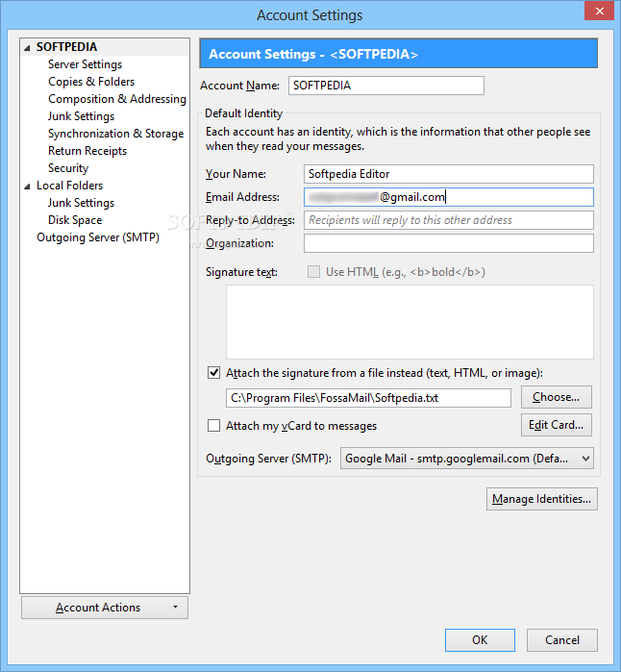Click the Cancel button
The width and height of the screenshot is (621, 672).
561,640
